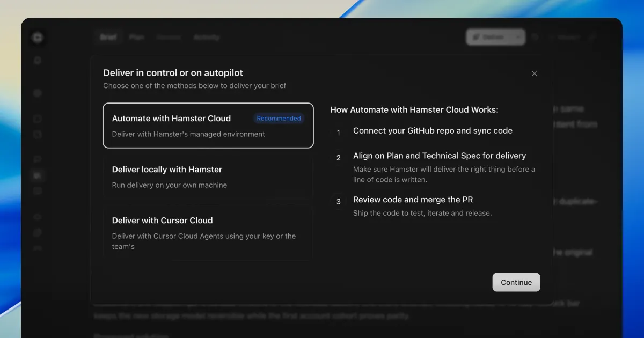Click 'Deliver with Cursor Cloud Agents using your key' description

tap(204, 241)
